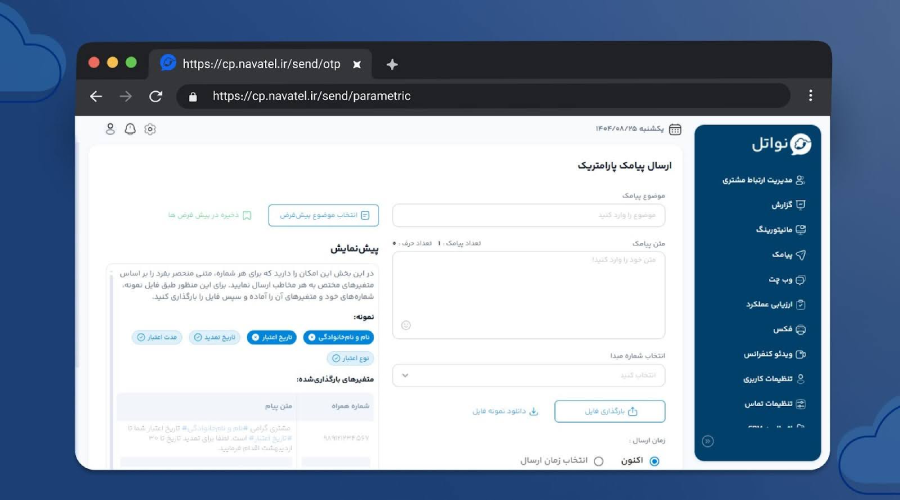Open settings via the header gear icon
The image size is (900, 500).
point(150,129)
